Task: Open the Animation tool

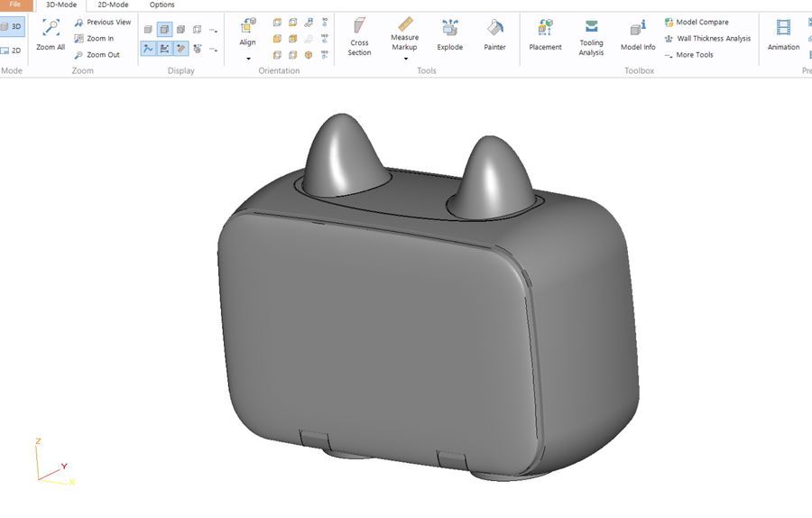Action: [783, 34]
